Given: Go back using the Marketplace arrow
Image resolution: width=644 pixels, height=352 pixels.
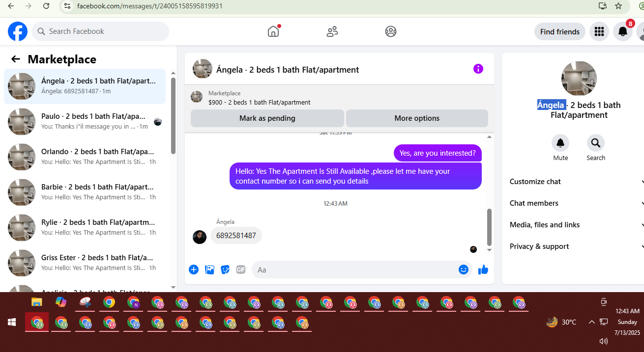Looking at the screenshot, I should pyautogui.click(x=16, y=59).
